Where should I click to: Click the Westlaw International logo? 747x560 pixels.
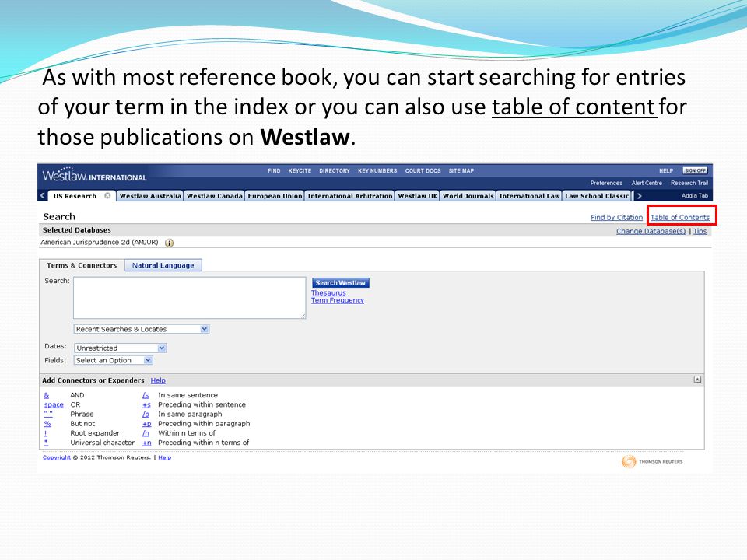(94, 175)
